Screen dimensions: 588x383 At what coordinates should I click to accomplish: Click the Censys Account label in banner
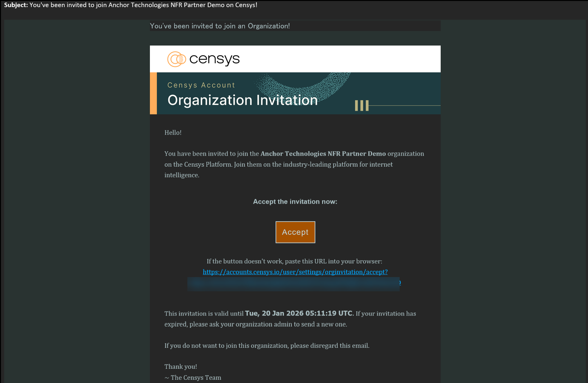(201, 85)
